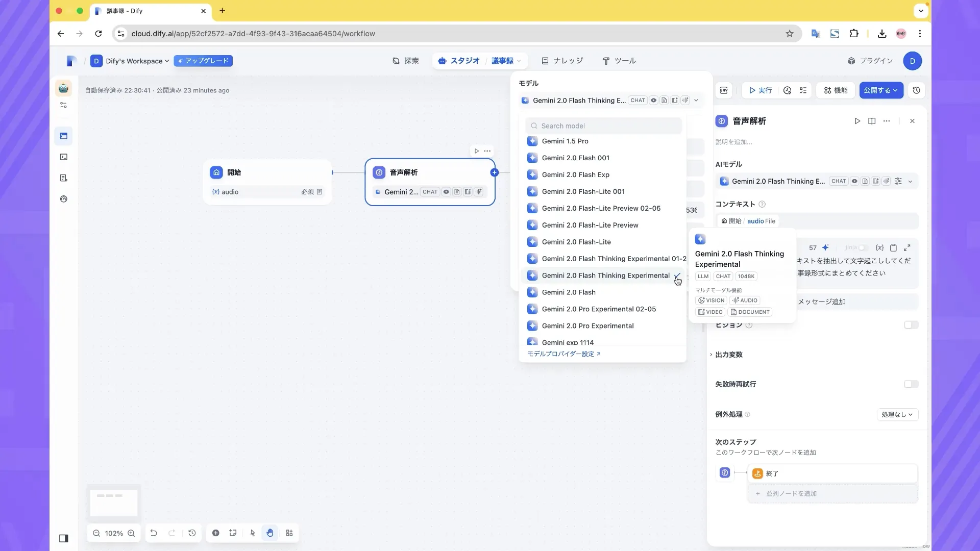This screenshot has height=551, width=980.
Task: Select Gemini 2.0 Flash-Lite Preview 02-05 model
Action: coord(603,209)
